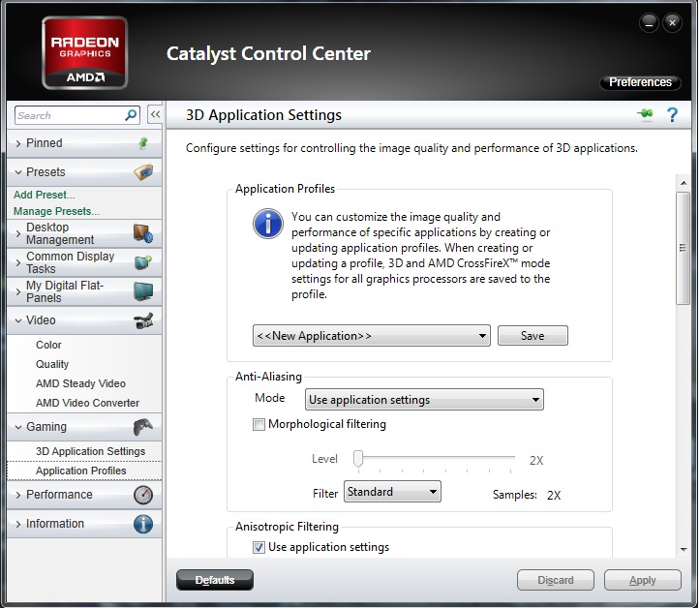This screenshot has height=608, width=700.
Task: Minimize the Catalyst Control Center window
Action: click(x=649, y=23)
